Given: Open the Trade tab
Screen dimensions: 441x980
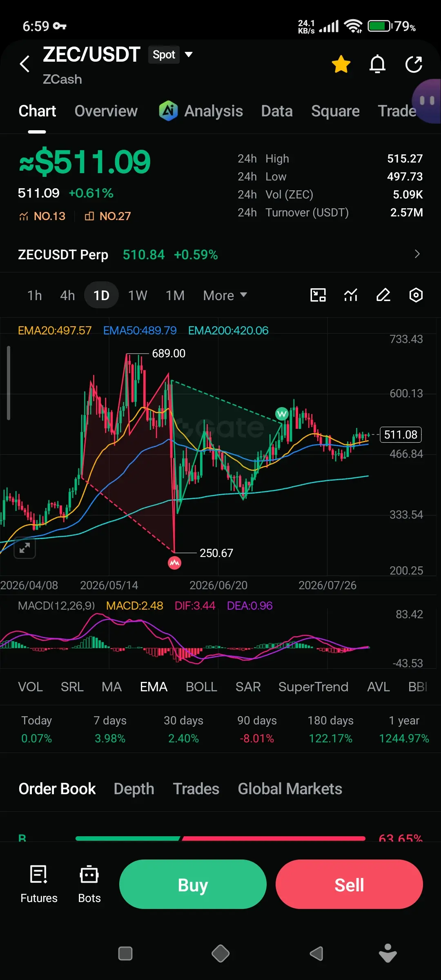Looking at the screenshot, I should 397,111.
